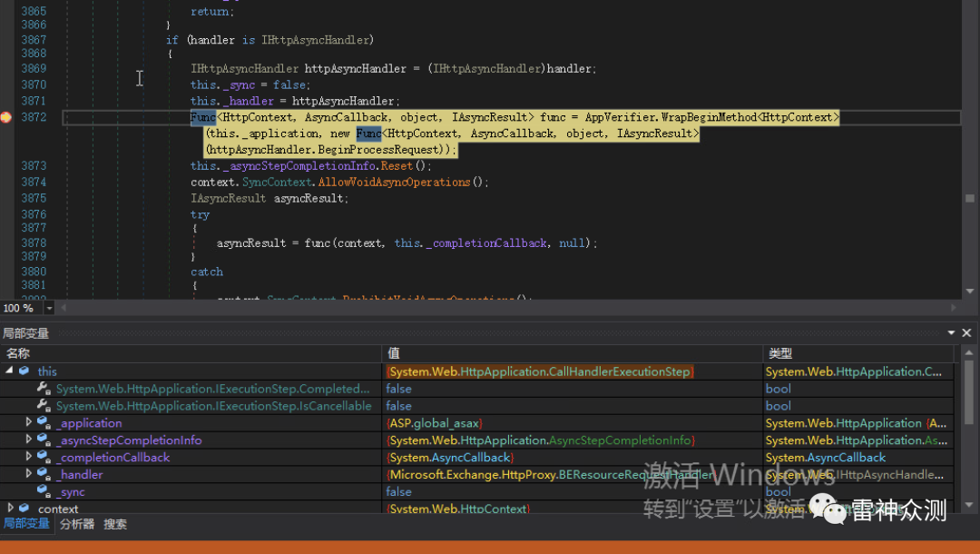Select the {System.Web.HttpContext} value cell
980x554 pixels.
point(572,509)
